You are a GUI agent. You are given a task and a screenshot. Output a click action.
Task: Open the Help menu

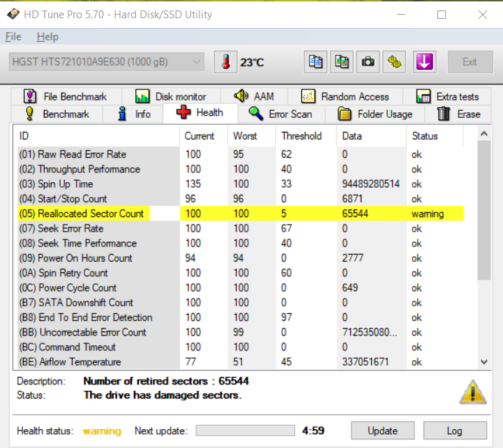point(47,36)
